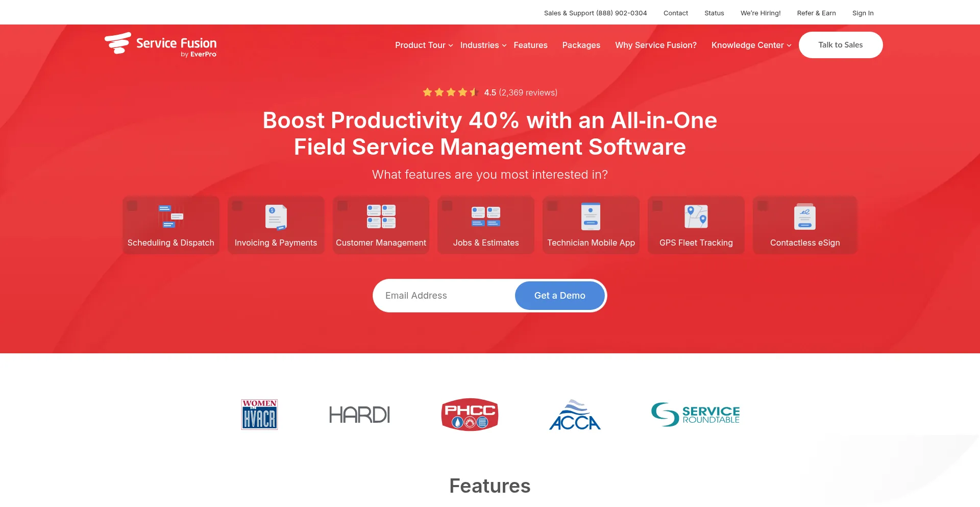Check the Scheduling & Dispatch checkbox
The width and height of the screenshot is (980, 507).
[x=132, y=206]
